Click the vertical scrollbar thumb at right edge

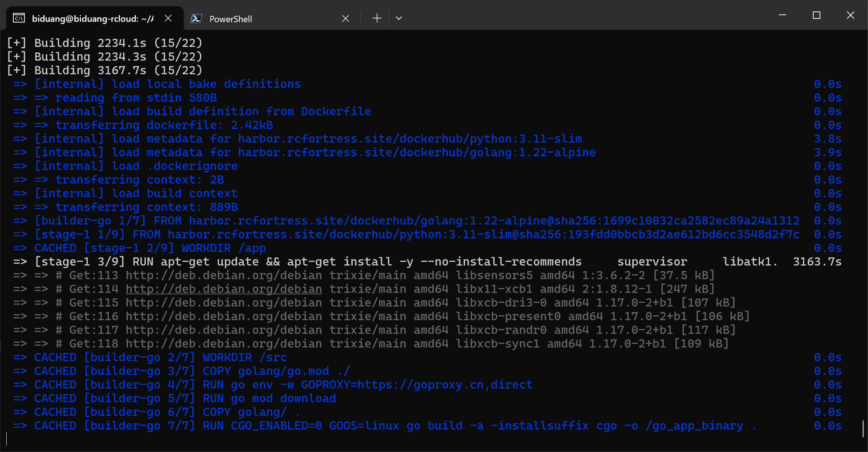click(863, 428)
